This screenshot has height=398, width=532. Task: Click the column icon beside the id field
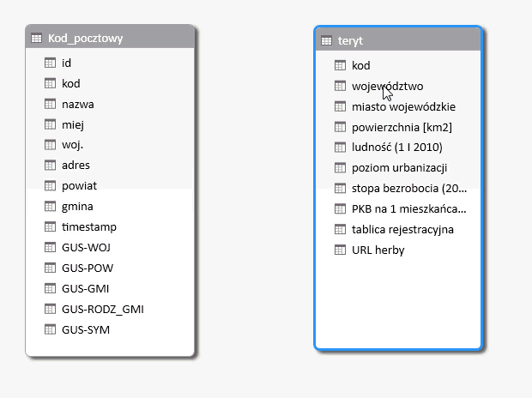click(50, 63)
